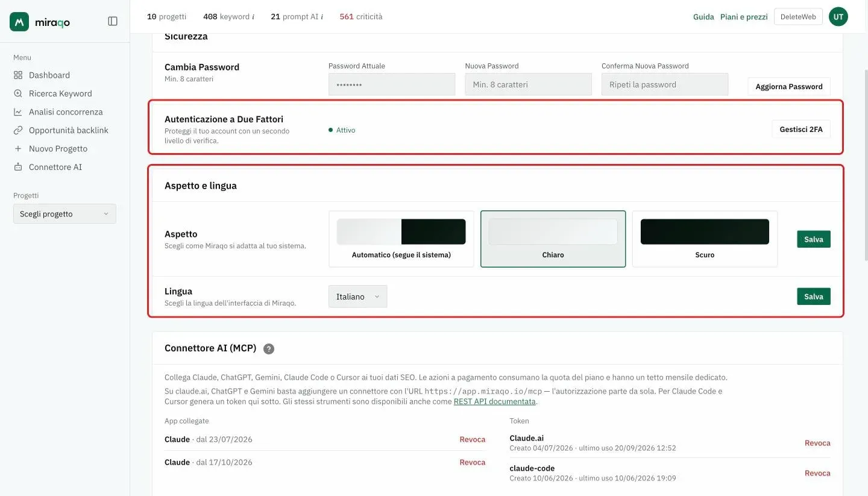868x496 pixels.
Task: Click the "561 criticità" counter
Action: point(360,17)
